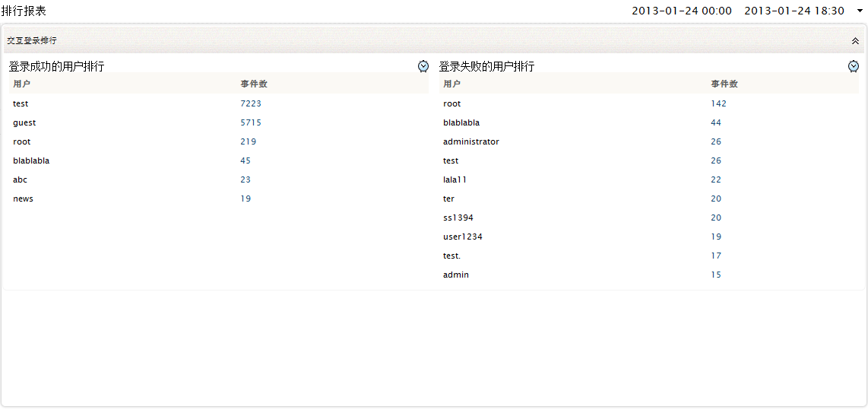Screen dimensions: 868x413
Task: Open failed count 26 for test
Action: click(716, 160)
